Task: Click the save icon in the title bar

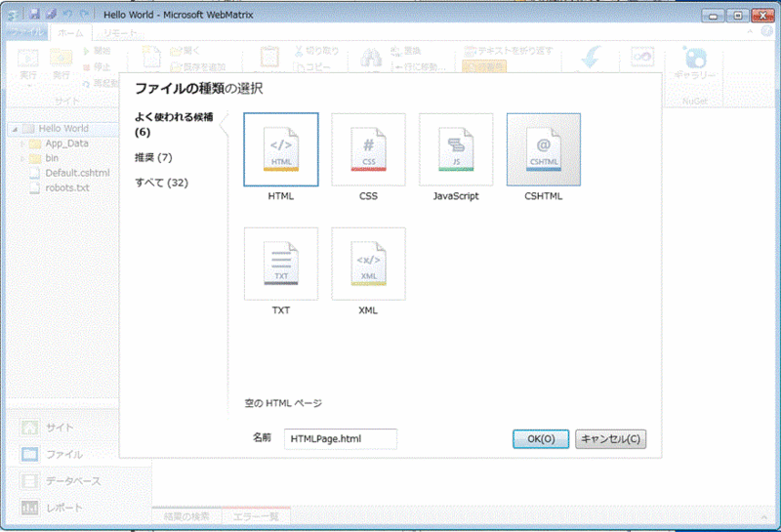Action: coord(34,15)
